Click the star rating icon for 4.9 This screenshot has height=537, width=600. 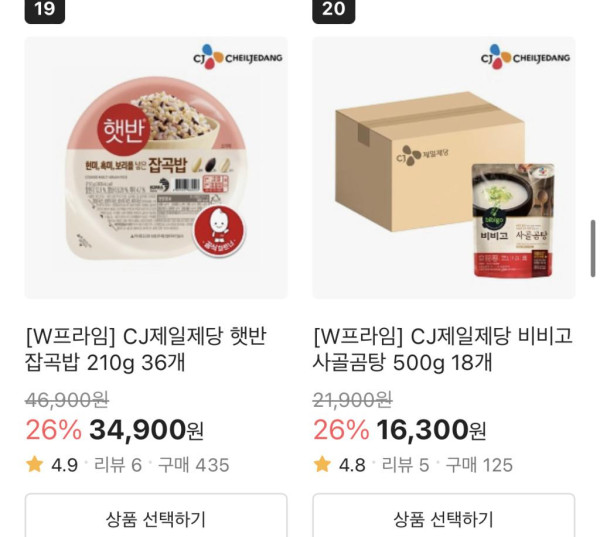(x=34, y=464)
